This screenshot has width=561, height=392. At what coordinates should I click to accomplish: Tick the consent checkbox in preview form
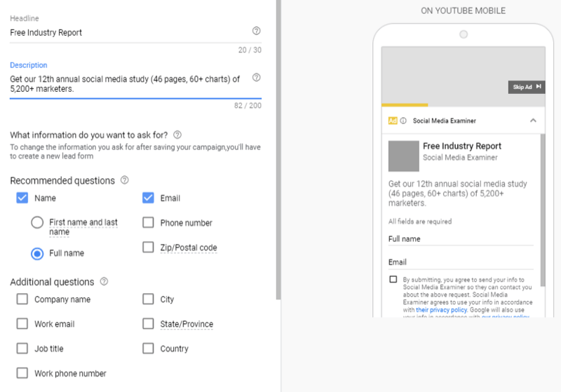393,279
